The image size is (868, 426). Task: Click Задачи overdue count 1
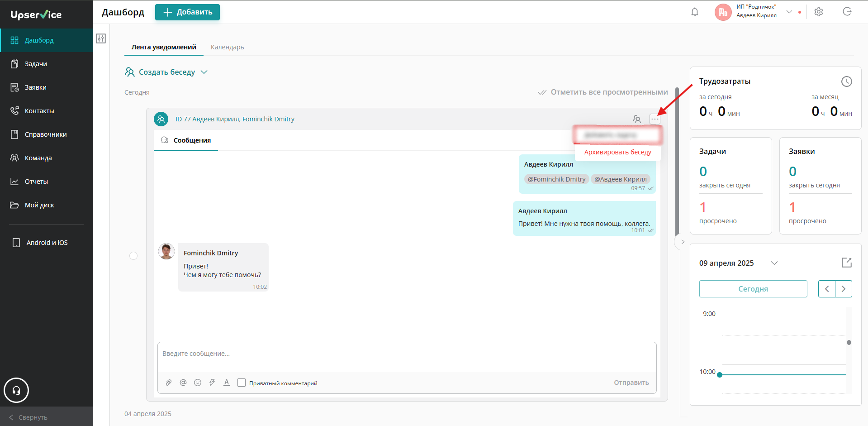[x=703, y=207]
